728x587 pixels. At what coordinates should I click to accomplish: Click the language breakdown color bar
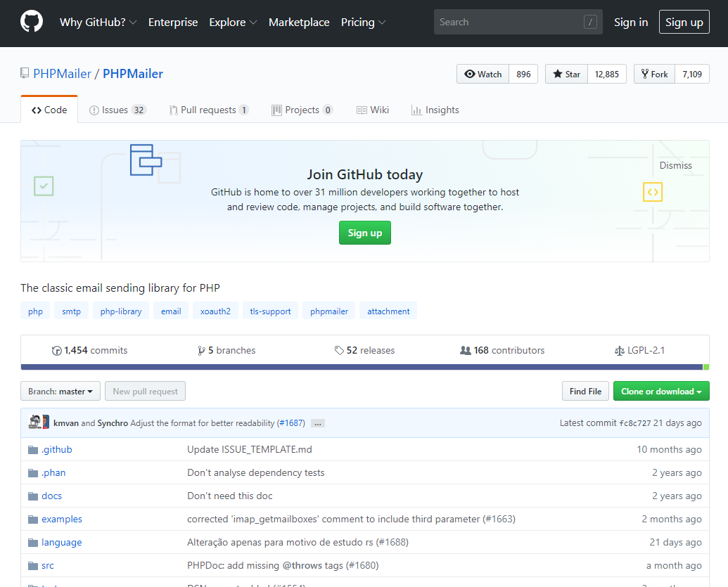[365, 367]
